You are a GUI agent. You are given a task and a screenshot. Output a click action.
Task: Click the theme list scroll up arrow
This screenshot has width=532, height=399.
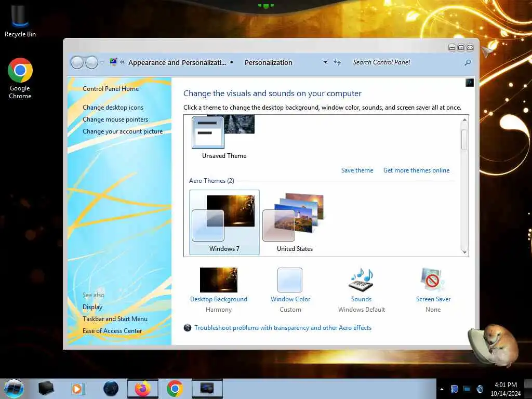pyautogui.click(x=464, y=120)
